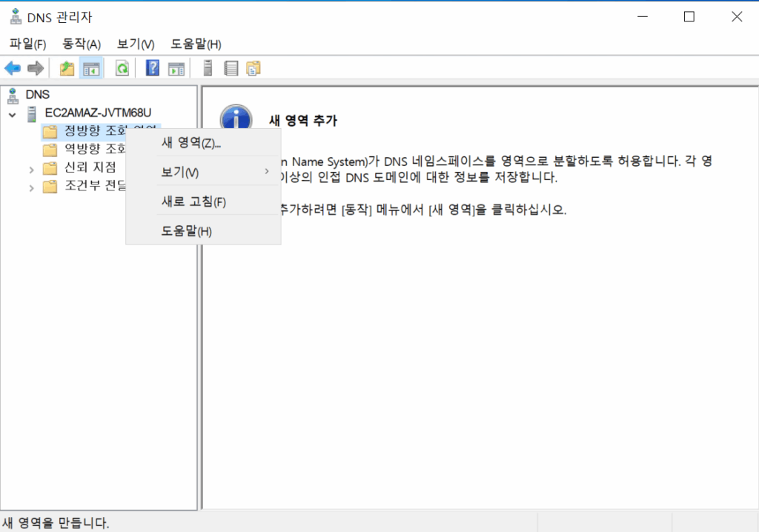Click the zone file copy toolbar icon
The height and width of the screenshot is (532, 759).
coord(252,67)
